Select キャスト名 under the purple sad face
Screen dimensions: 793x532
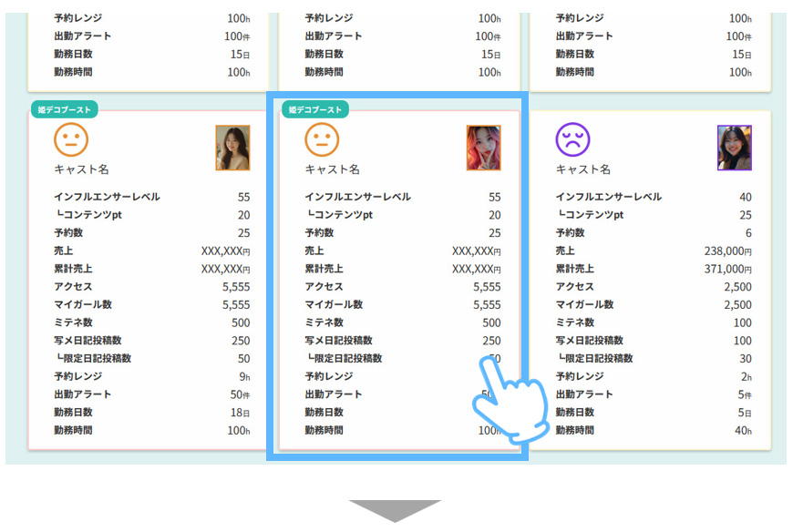coord(583,169)
